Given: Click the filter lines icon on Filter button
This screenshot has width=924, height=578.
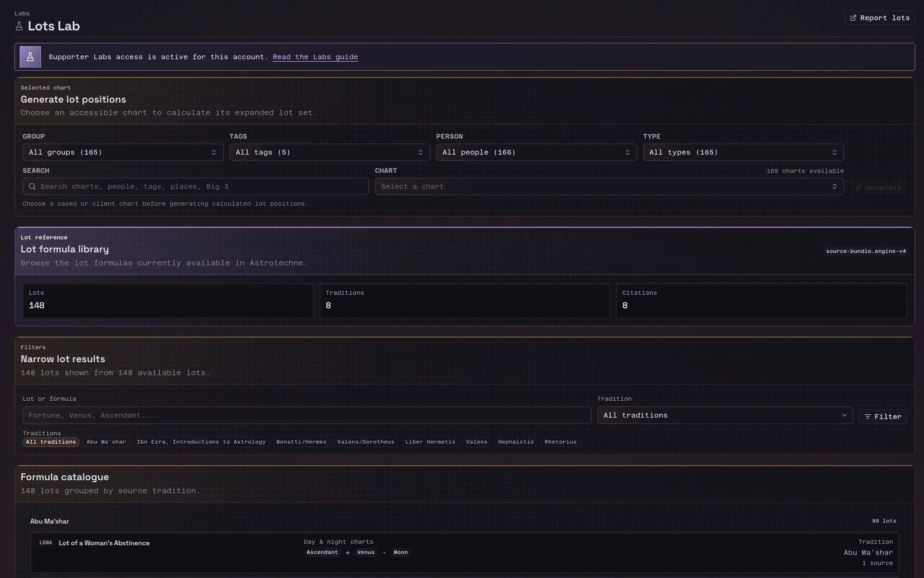Looking at the screenshot, I should (867, 417).
